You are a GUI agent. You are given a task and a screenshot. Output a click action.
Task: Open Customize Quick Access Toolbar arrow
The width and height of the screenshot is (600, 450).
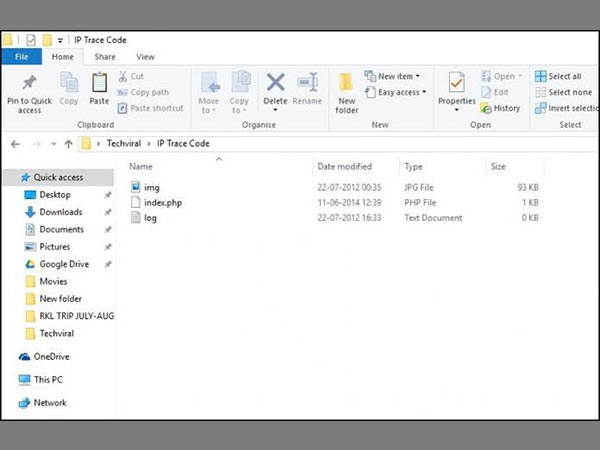(x=60, y=41)
